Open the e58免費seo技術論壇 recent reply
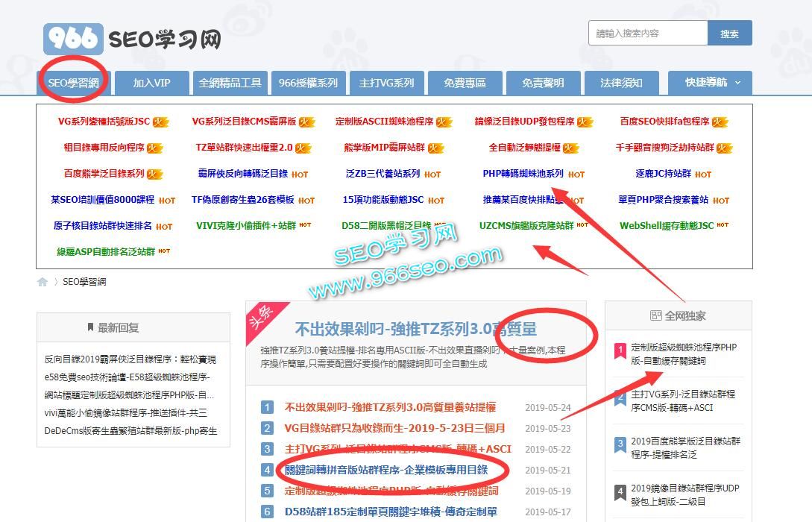 128,377
